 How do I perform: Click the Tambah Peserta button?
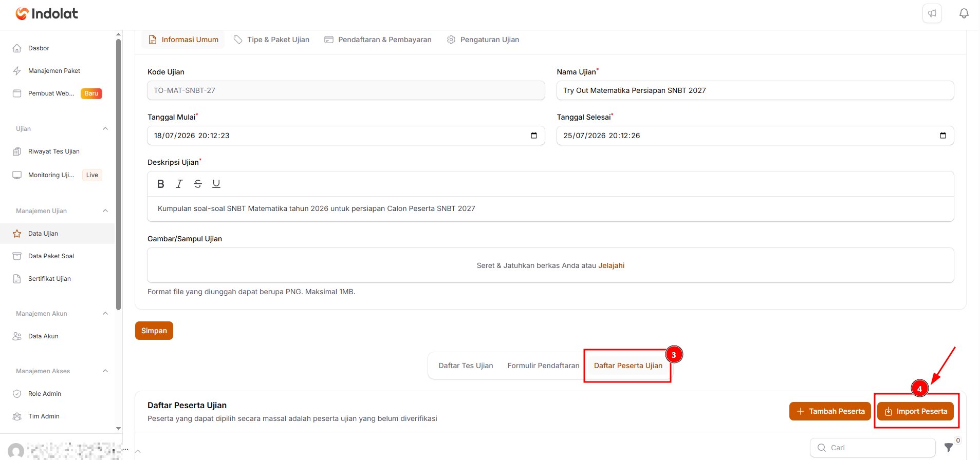coord(830,411)
